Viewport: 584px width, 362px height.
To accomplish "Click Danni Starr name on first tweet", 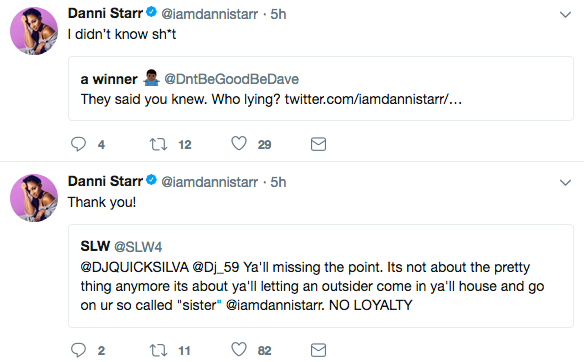I will click(x=105, y=13).
